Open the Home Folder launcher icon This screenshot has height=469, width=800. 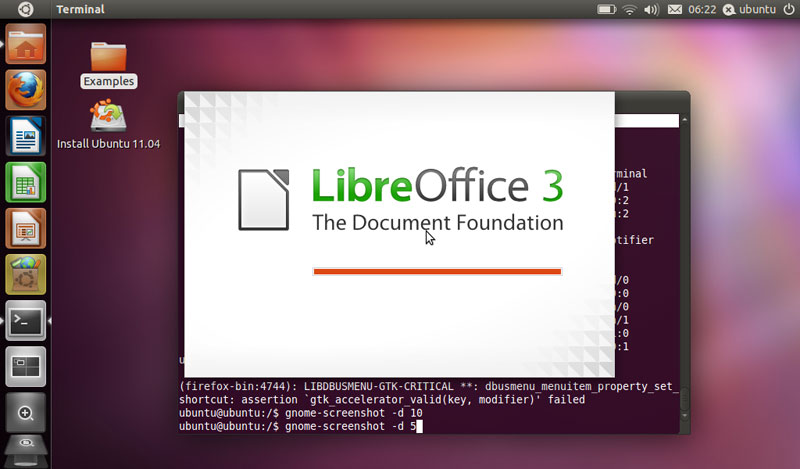[x=25, y=44]
